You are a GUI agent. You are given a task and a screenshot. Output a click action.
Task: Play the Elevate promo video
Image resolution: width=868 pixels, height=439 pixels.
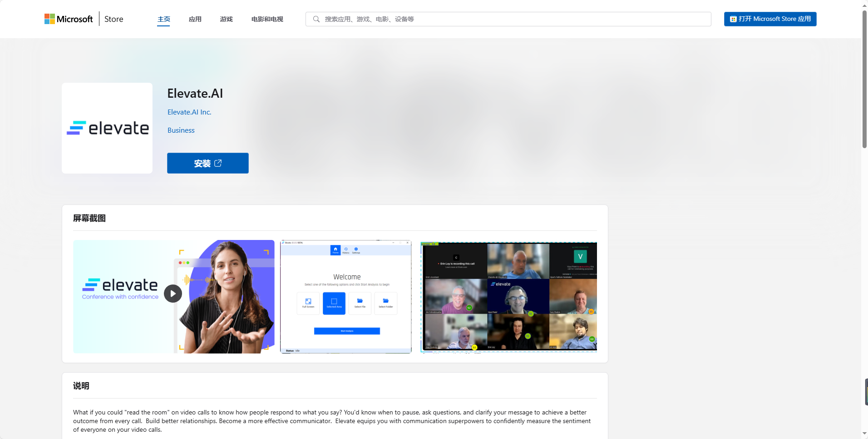click(x=173, y=294)
